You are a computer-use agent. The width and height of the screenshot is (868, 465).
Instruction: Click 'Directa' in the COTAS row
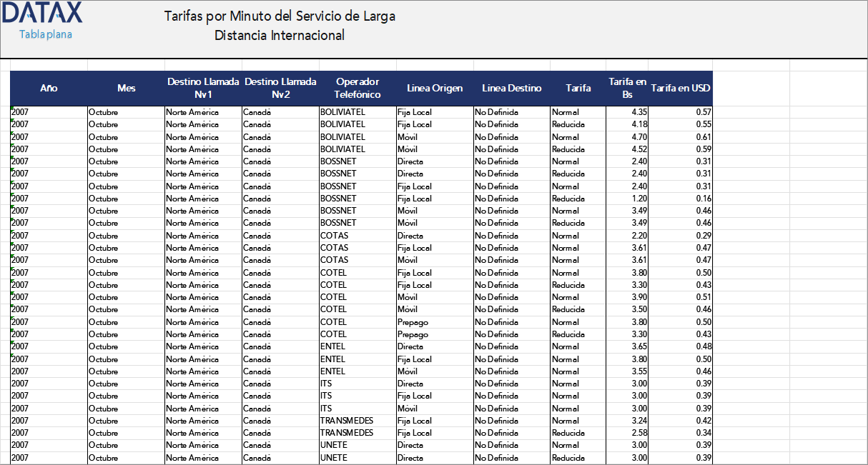pyautogui.click(x=435, y=236)
